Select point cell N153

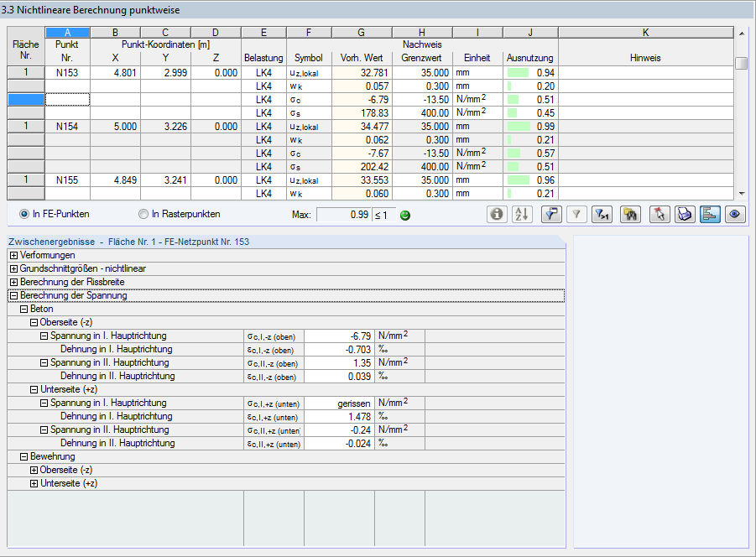point(67,73)
